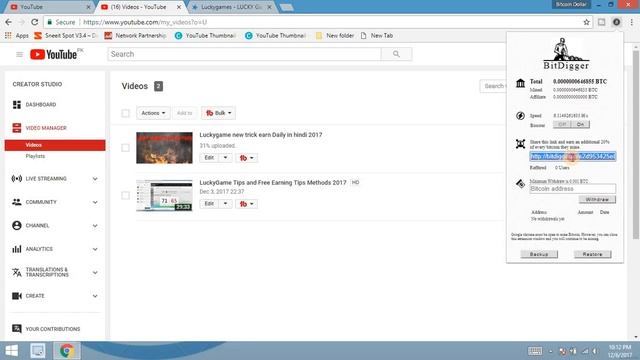Click the bank Total balance icon in BitDigger
The width and height of the screenshot is (640, 360).
coord(520,83)
